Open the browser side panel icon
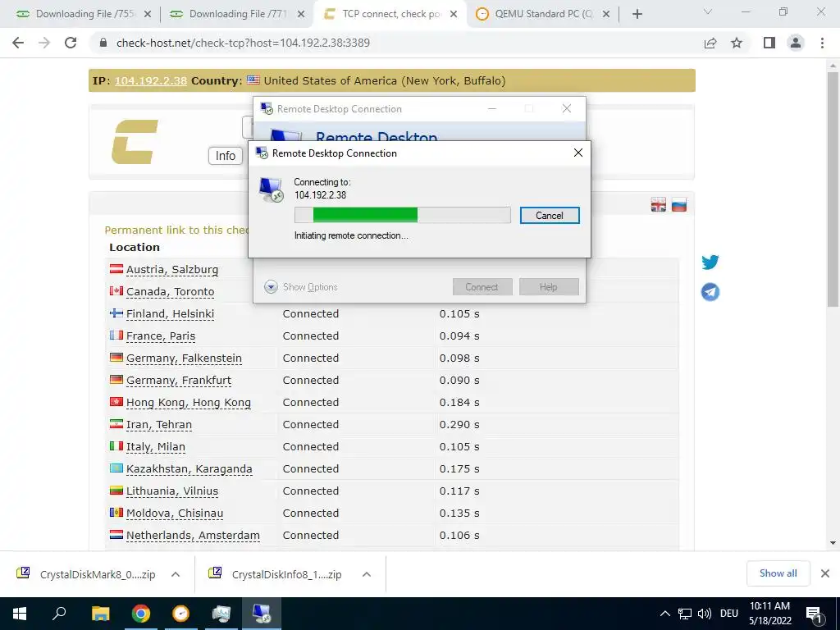Image resolution: width=840 pixels, height=630 pixels. (x=769, y=43)
